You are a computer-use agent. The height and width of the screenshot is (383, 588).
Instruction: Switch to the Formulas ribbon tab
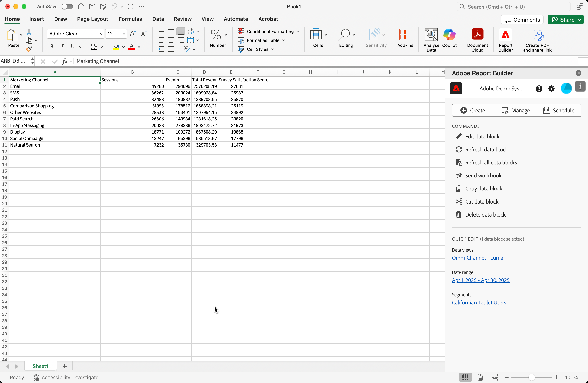coord(130,19)
